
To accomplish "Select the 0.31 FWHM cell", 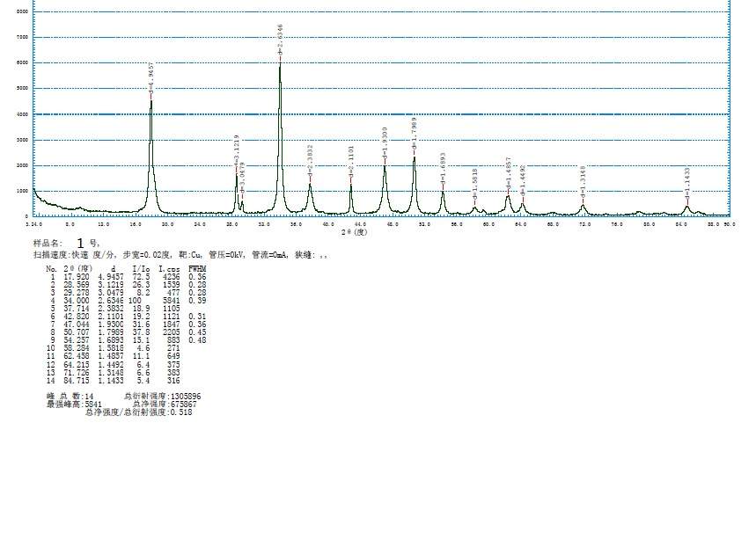I will (x=197, y=317).
